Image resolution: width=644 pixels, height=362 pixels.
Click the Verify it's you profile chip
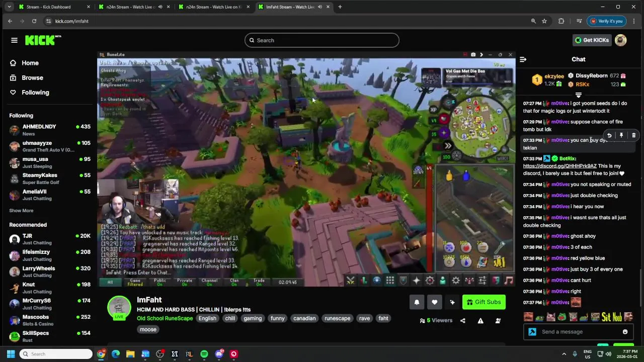(606, 21)
